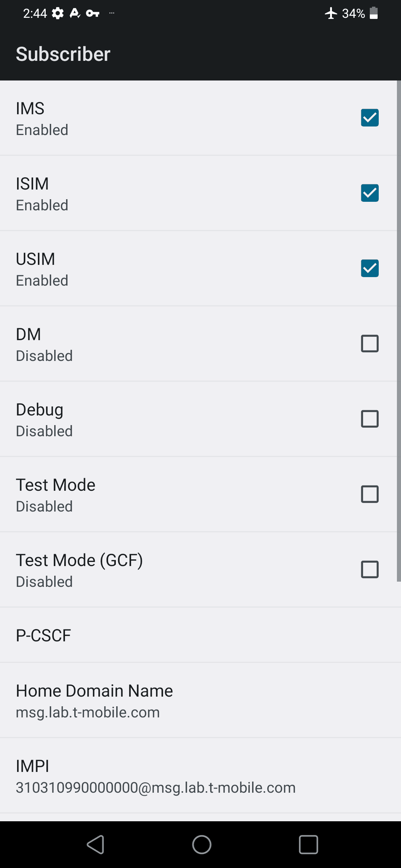401x868 pixels.
Task: Check the Debug checkbox
Action: pos(369,419)
